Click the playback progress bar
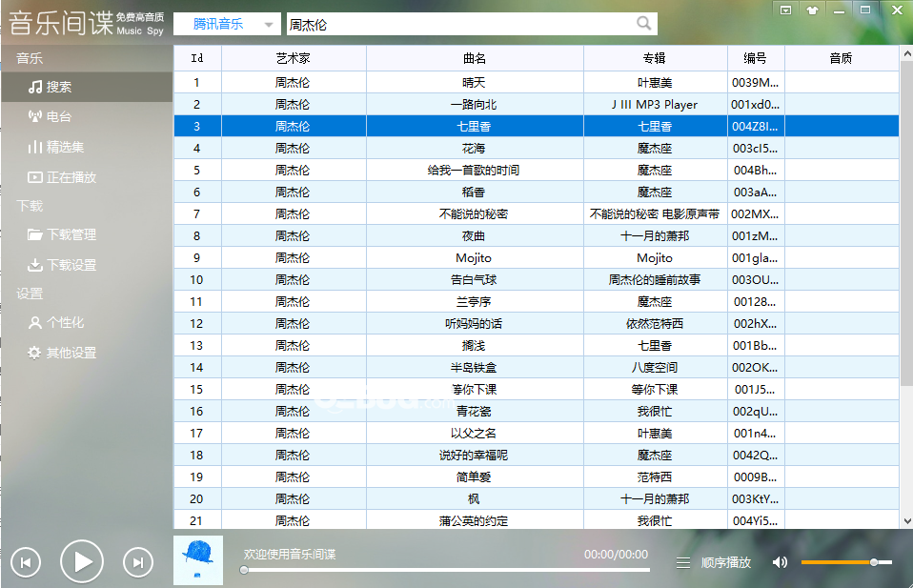The width and height of the screenshot is (913, 588). click(446, 571)
